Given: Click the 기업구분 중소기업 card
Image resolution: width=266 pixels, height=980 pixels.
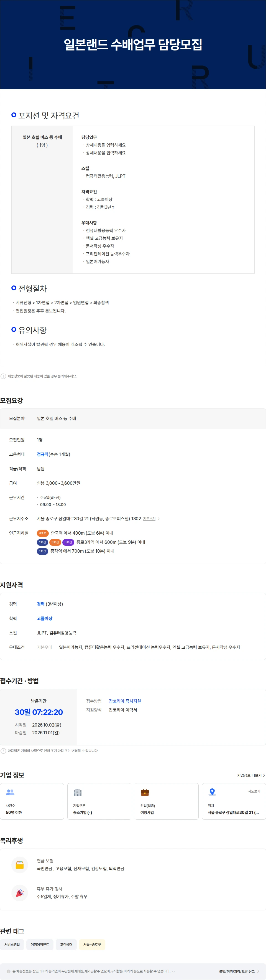Looking at the screenshot, I should pos(99,801).
